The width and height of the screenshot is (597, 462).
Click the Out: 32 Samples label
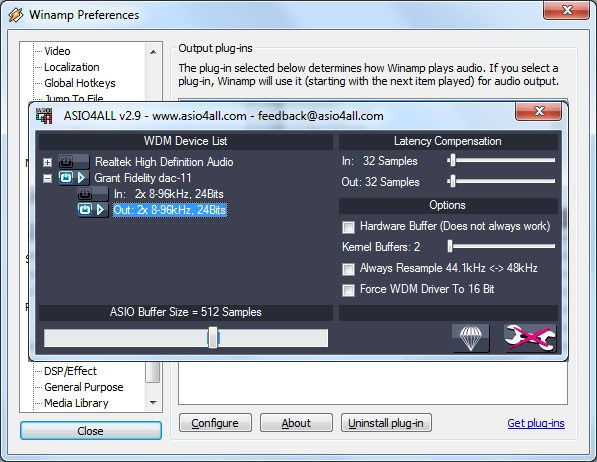click(380, 182)
